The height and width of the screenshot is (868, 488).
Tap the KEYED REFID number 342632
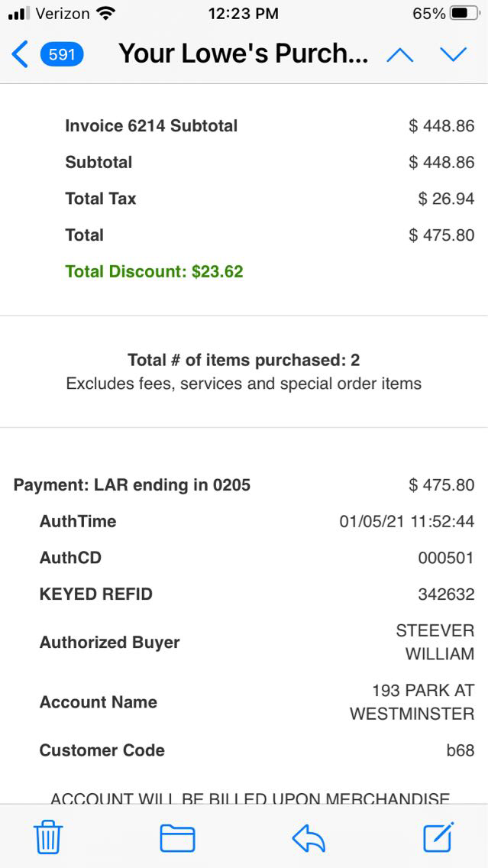pyautogui.click(x=446, y=594)
